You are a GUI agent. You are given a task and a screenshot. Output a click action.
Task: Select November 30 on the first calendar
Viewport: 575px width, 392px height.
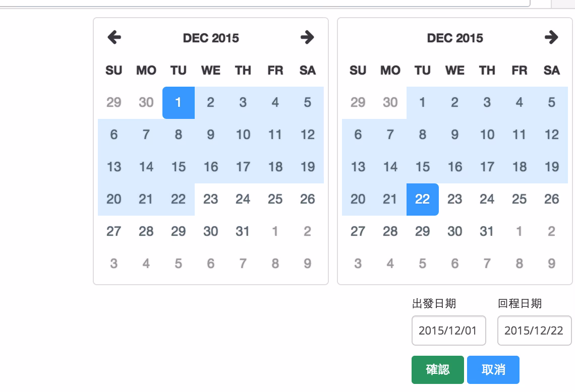tap(146, 102)
